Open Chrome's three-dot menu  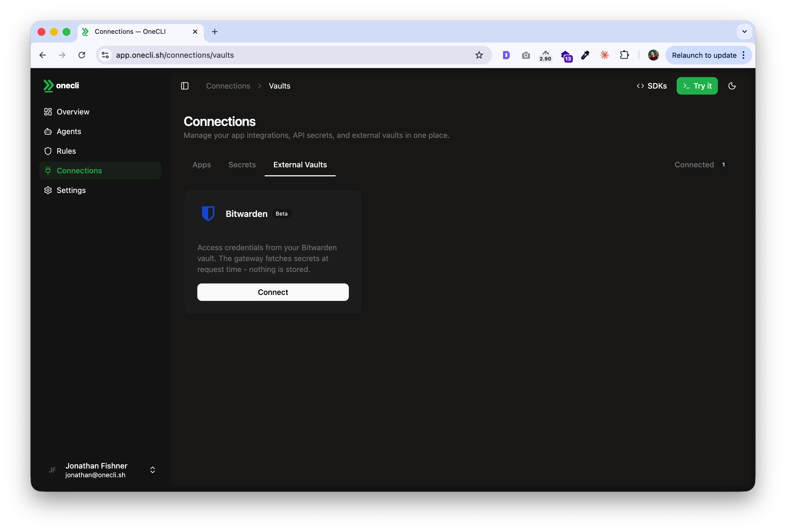[x=743, y=55]
